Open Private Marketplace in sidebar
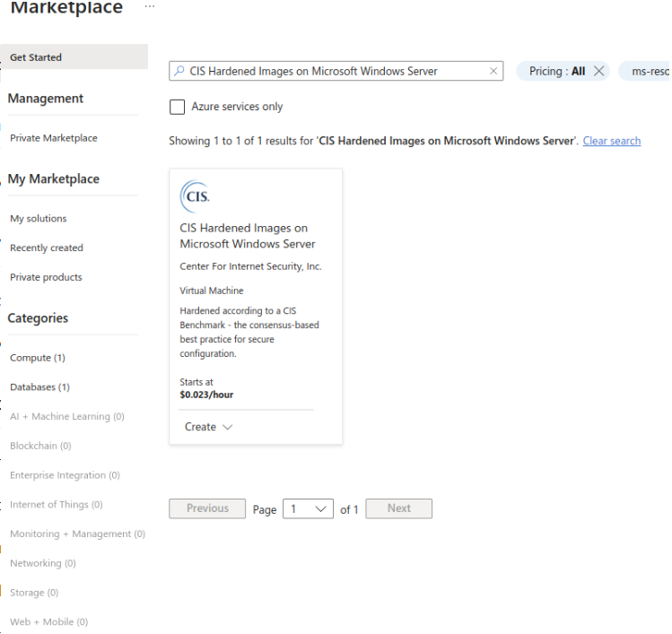This screenshot has height=634, width=672. pos(54,138)
